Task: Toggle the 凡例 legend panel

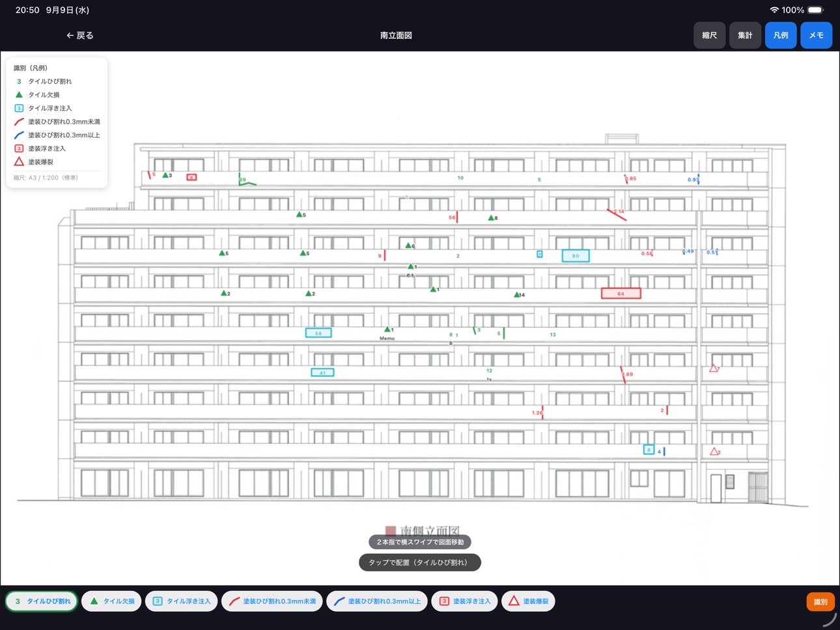Action: (781, 35)
